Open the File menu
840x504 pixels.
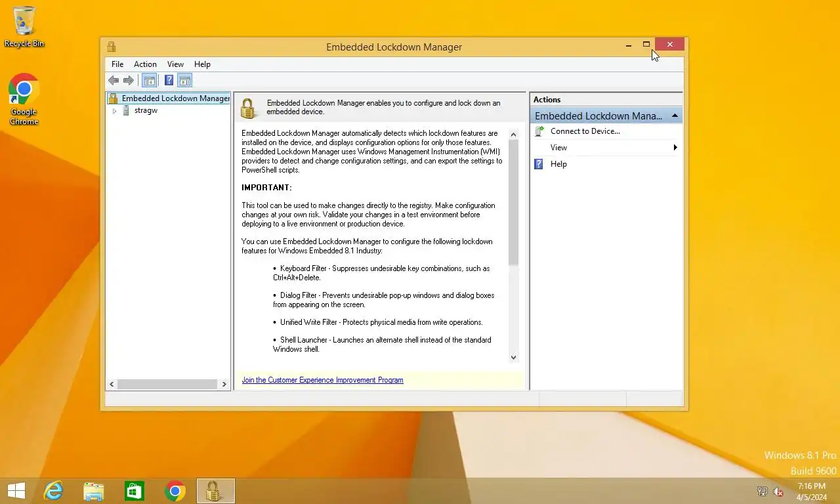[117, 64]
